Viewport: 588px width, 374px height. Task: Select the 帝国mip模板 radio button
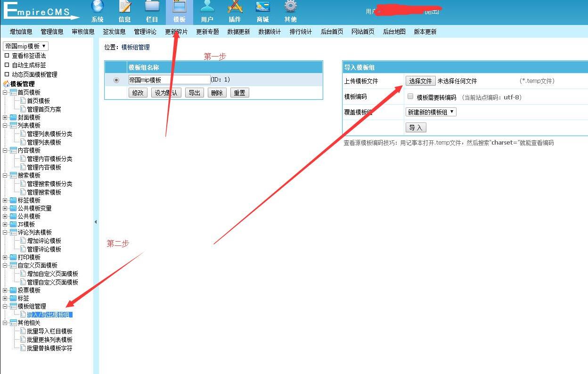point(115,80)
